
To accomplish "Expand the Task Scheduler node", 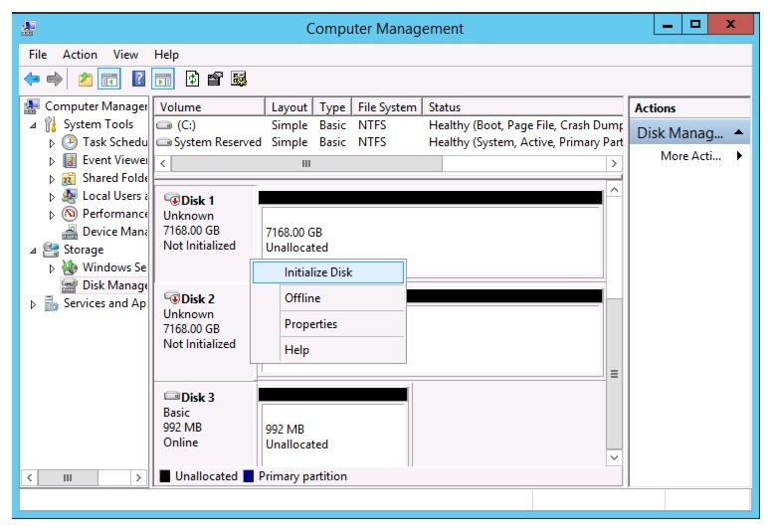I will pos(52,143).
